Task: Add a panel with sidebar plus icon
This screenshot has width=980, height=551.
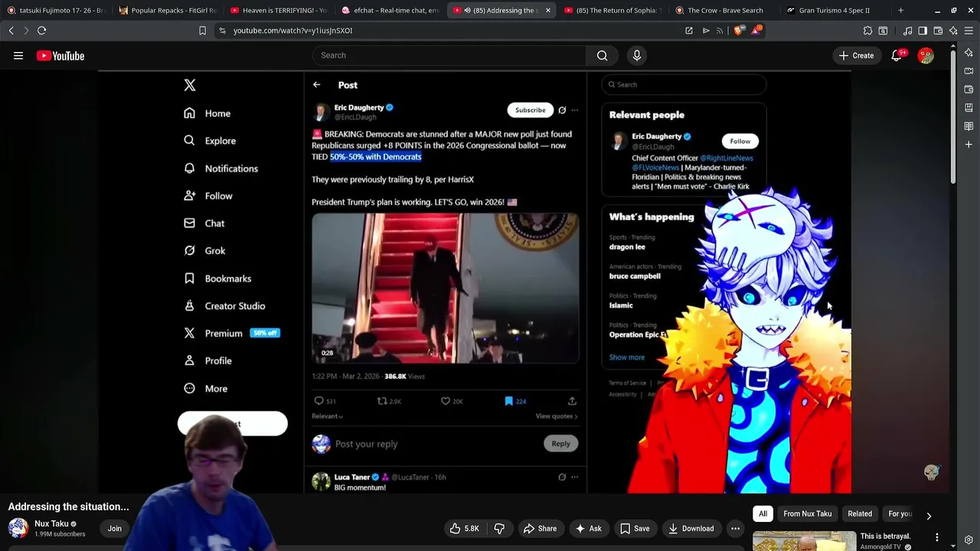Action: [969, 144]
